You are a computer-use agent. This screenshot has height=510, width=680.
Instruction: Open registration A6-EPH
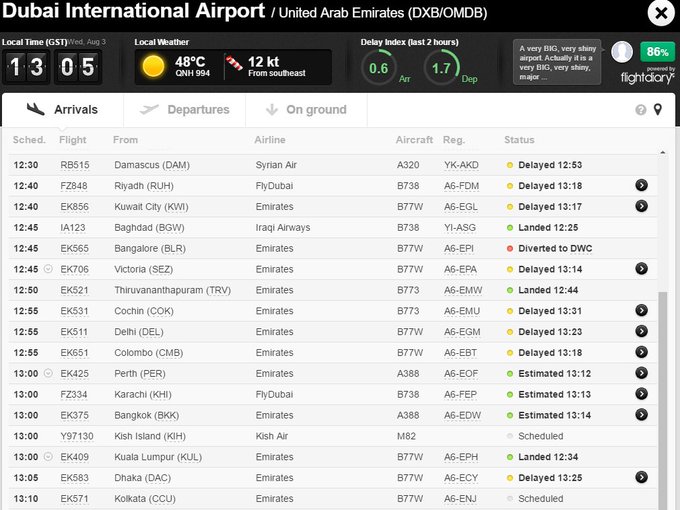pos(461,457)
